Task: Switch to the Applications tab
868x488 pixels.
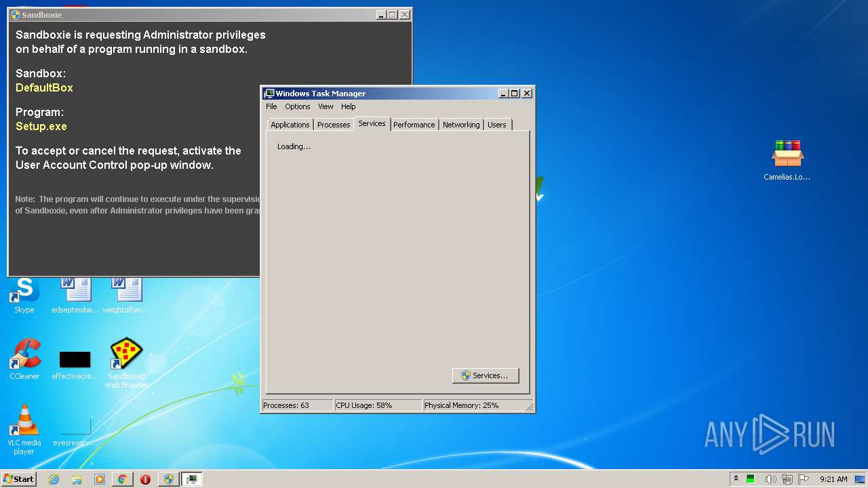Action: point(290,125)
